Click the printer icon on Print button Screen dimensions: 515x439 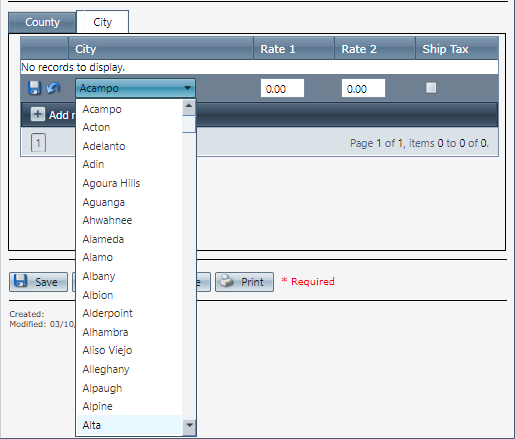coord(227,281)
